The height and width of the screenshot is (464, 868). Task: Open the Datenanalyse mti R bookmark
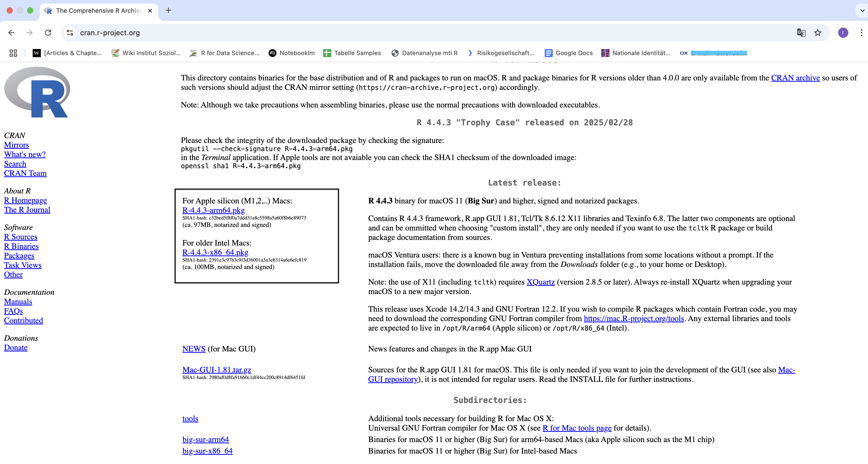coord(425,53)
